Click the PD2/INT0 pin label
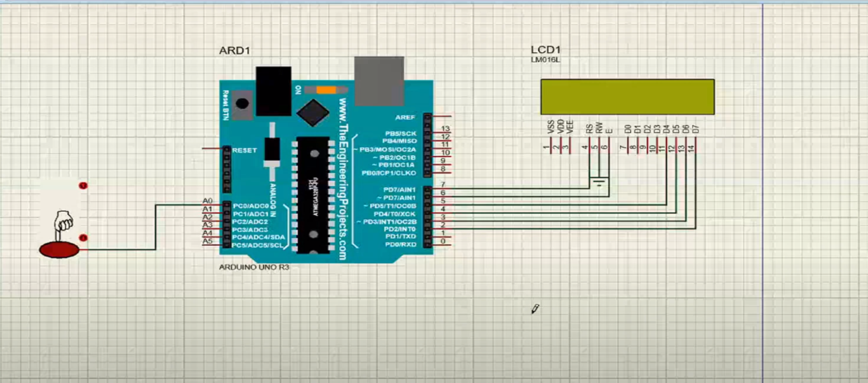This screenshot has height=383, width=868. (400, 229)
